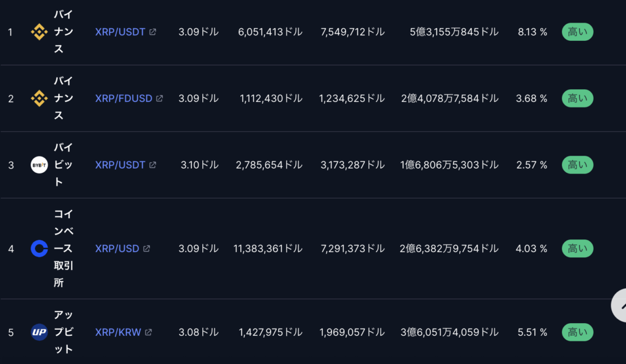Click the Upbit logo icon
626x364 pixels.
pos(39,332)
